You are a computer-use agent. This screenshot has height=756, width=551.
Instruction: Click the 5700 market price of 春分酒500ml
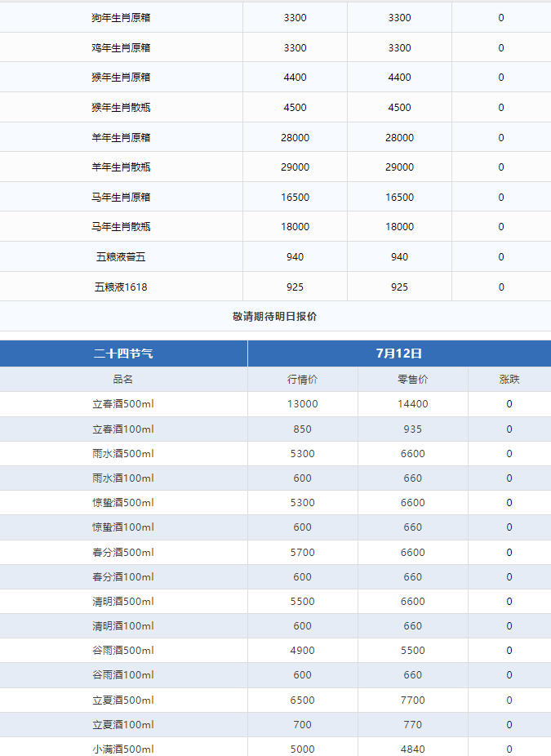302,553
